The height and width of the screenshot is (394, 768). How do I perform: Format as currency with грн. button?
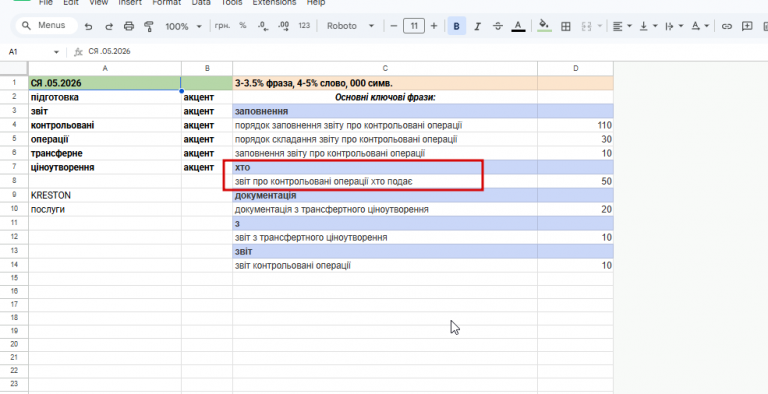[x=222, y=26]
